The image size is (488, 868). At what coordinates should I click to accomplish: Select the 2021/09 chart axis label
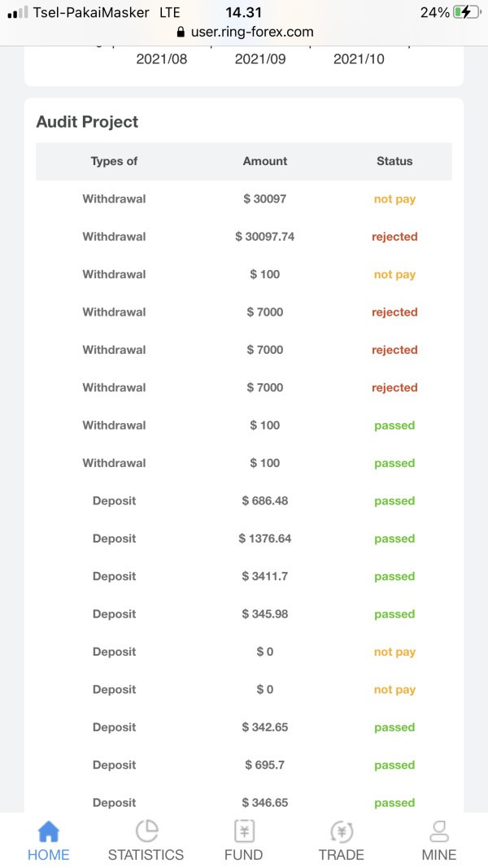coord(260,59)
